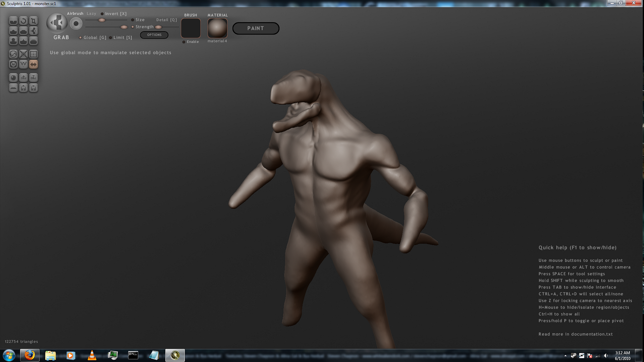This screenshot has width=644, height=362.
Task: Click the '122754 triangles' counter
Action: pos(21,342)
